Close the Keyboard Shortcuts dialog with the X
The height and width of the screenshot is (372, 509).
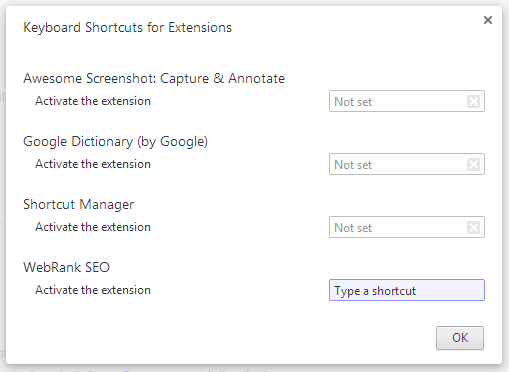point(488,20)
